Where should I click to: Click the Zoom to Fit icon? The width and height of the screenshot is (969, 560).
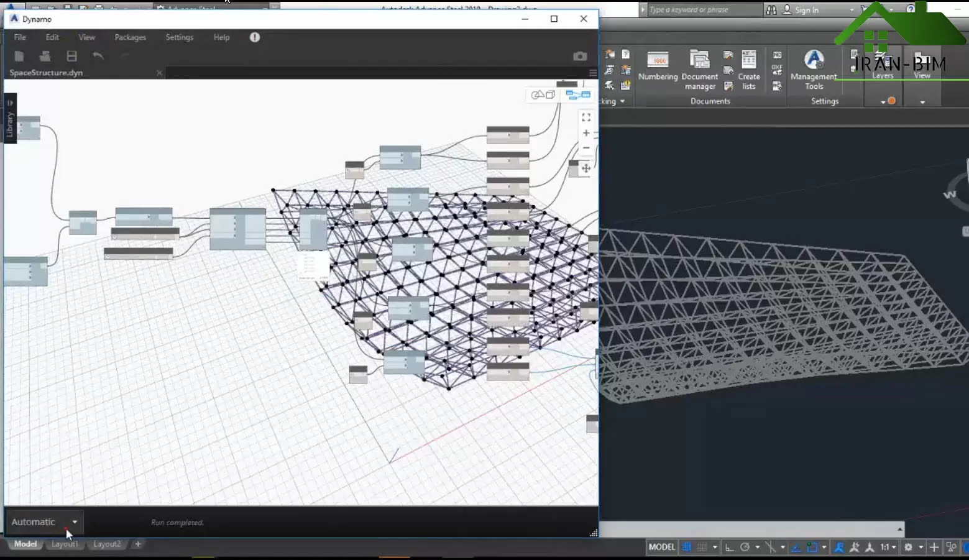[586, 117]
